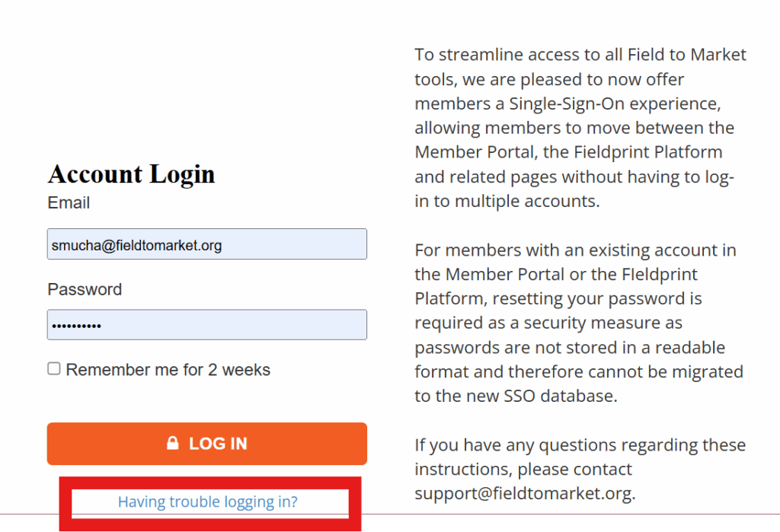Click the "Remember me for 2 weeks" label
Image resolution: width=780 pixels, height=532 pixels.
point(168,370)
